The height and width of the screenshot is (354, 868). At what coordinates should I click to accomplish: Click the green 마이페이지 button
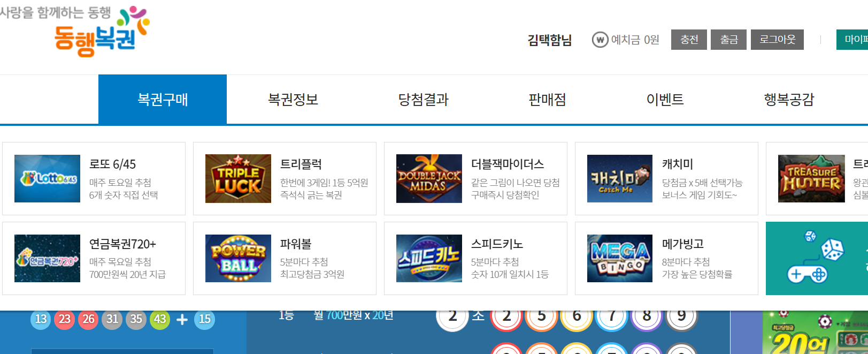(x=852, y=40)
